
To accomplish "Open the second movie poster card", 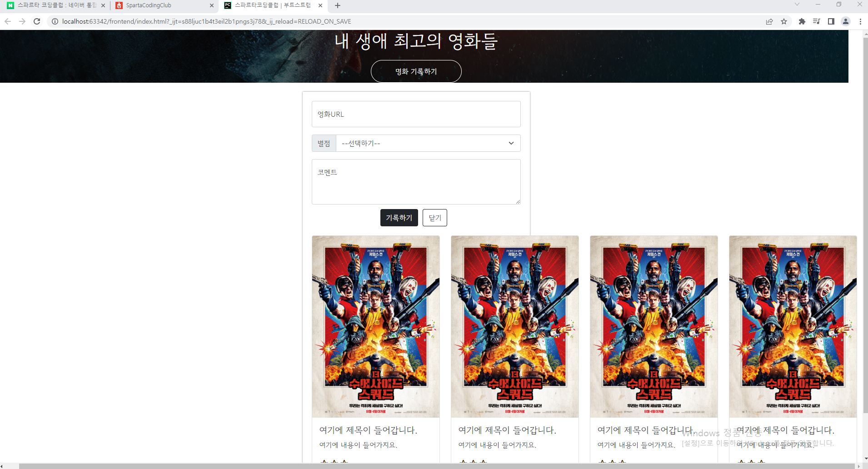I will 515,326.
